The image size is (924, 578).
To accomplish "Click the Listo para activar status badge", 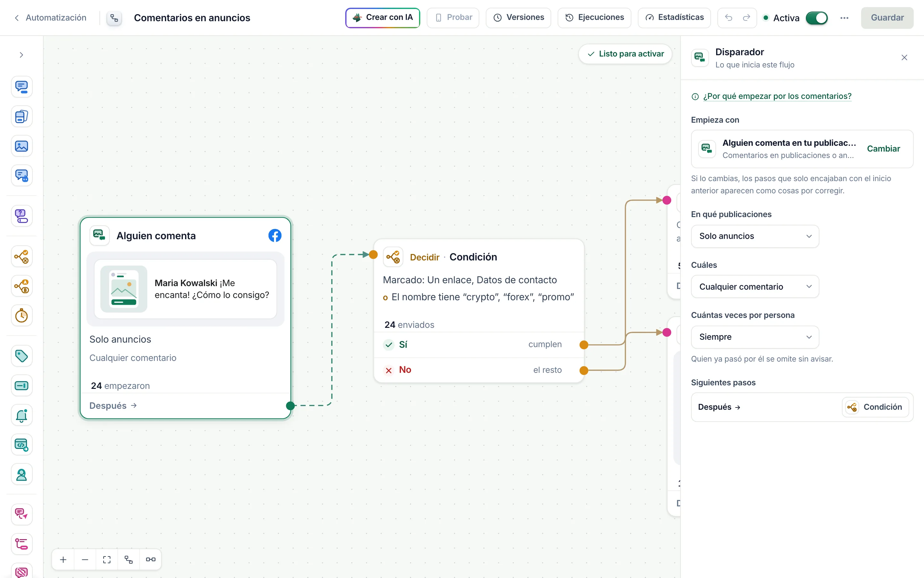I will [625, 54].
